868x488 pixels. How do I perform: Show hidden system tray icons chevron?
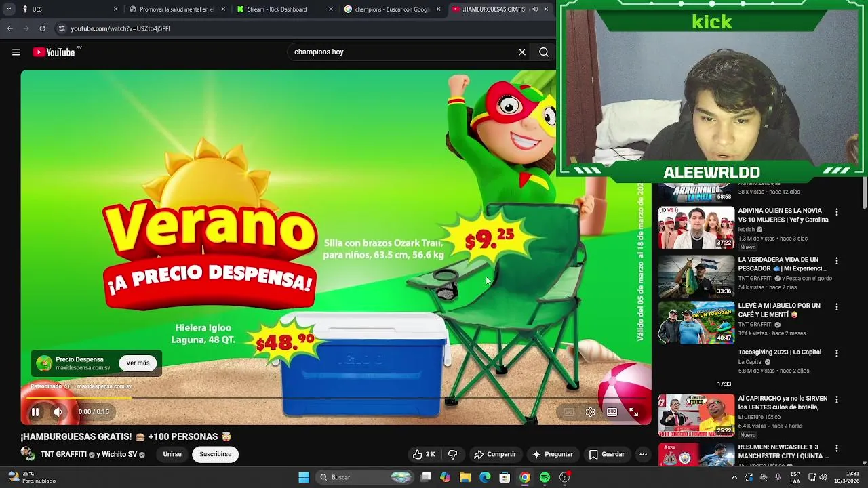click(x=734, y=477)
